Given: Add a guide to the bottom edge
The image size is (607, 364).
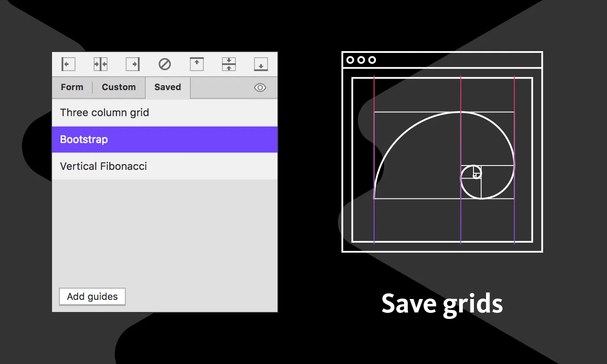Looking at the screenshot, I should [x=261, y=65].
